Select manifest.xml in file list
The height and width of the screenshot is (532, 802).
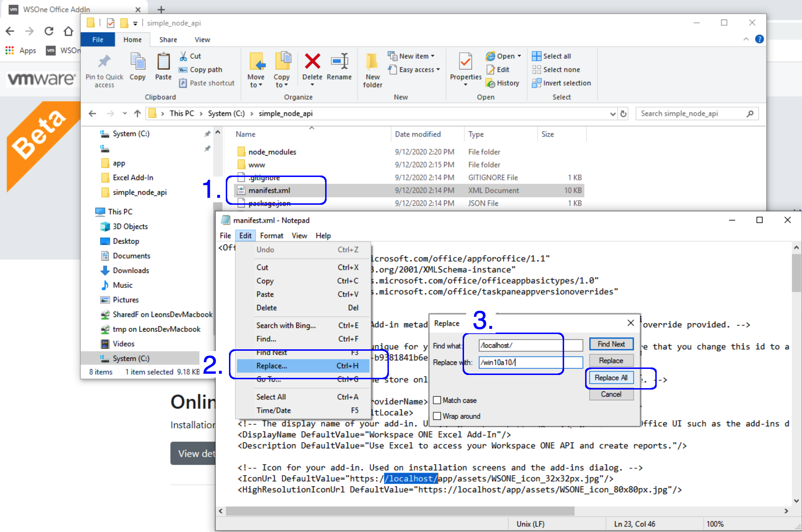coord(409,191)
